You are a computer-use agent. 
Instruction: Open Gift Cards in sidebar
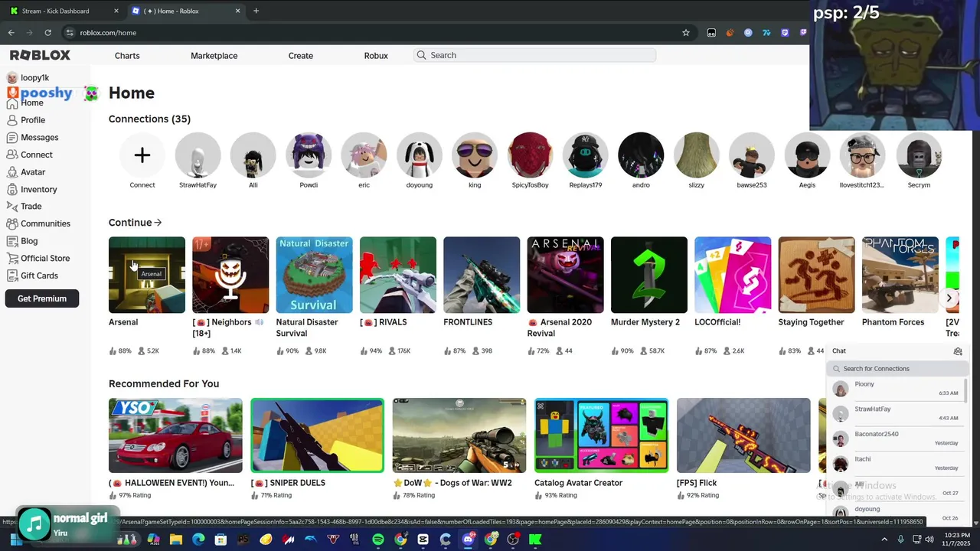coord(32,275)
